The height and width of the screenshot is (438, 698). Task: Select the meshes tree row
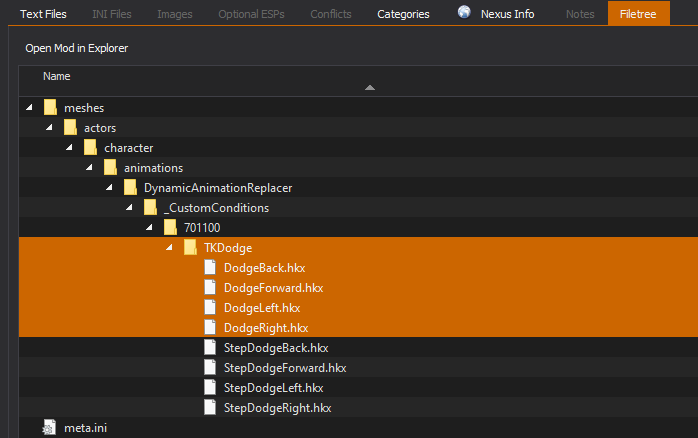click(358, 107)
